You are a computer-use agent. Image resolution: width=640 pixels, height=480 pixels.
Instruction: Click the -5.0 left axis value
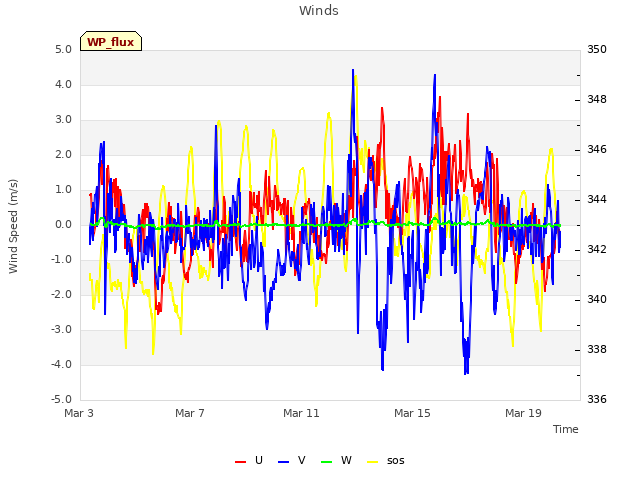click(62, 400)
